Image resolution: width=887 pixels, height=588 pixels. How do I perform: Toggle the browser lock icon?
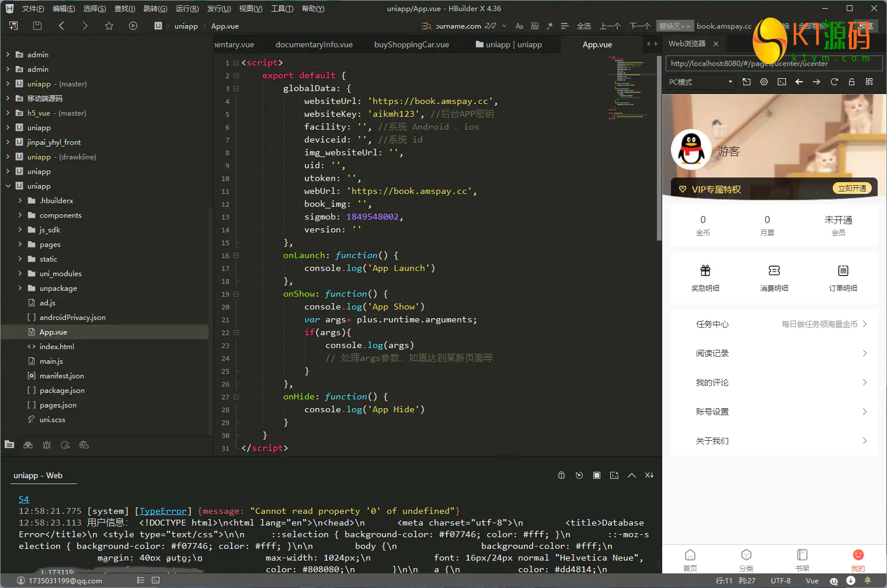(851, 82)
